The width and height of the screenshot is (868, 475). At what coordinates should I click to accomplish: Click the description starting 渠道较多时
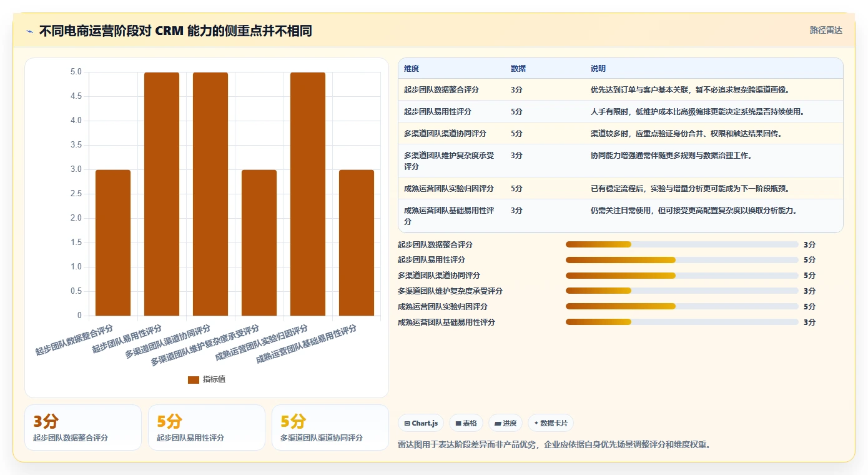686,134
